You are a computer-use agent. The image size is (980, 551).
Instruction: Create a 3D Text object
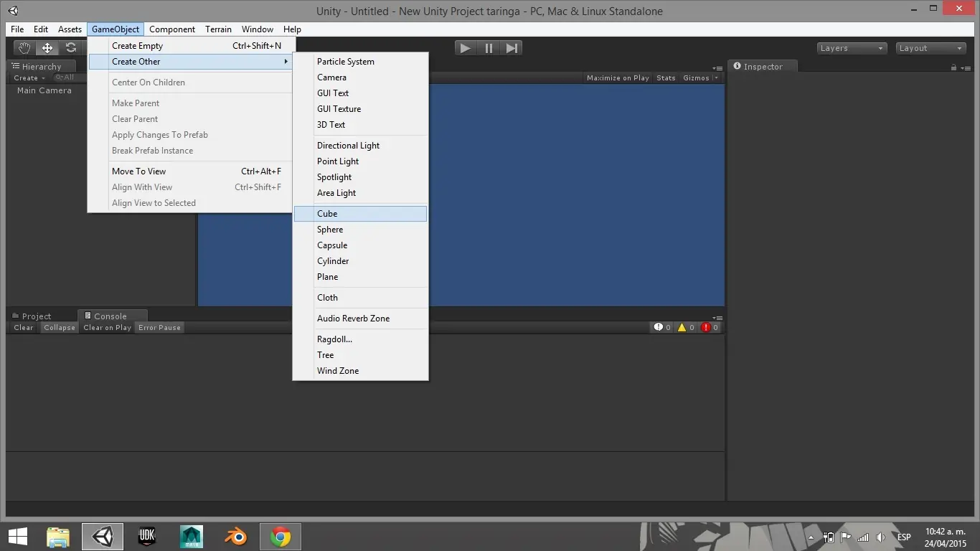tap(360, 125)
